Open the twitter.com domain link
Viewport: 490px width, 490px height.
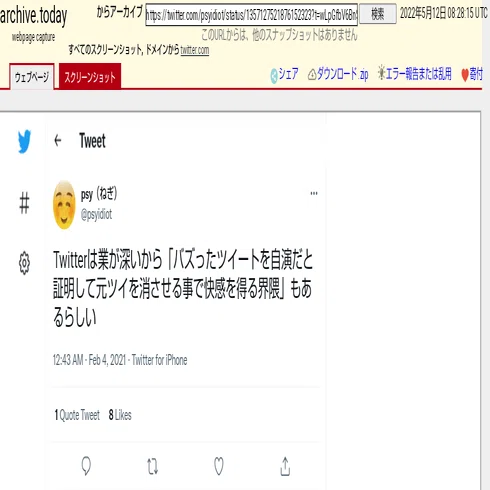pyautogui.click(x=195, y=50)
